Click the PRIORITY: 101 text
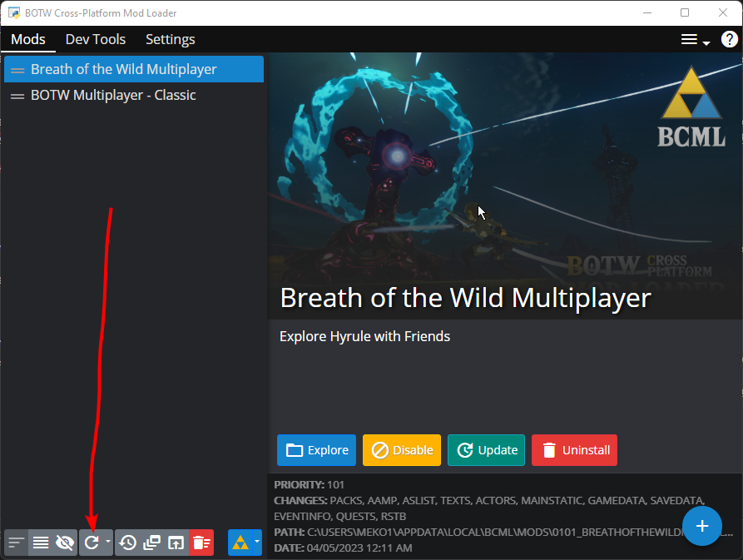Screen dimensions: 743x560 (309, 484)
